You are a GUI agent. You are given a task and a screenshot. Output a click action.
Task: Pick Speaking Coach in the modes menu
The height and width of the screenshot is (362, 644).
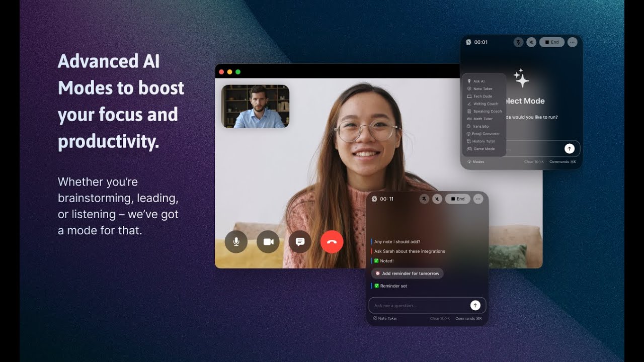tap(484, 111)
